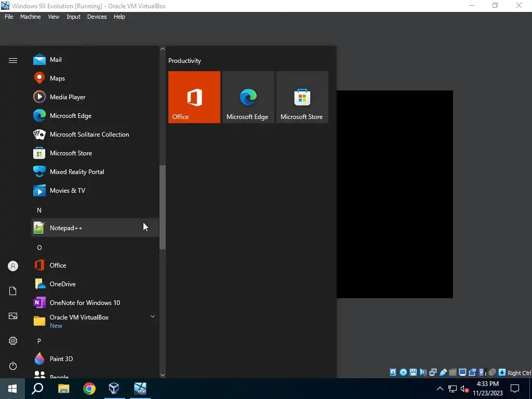Click the Microsoft Edge Productivity tile
Screen dimensions: 532x399
pos(248,97)
